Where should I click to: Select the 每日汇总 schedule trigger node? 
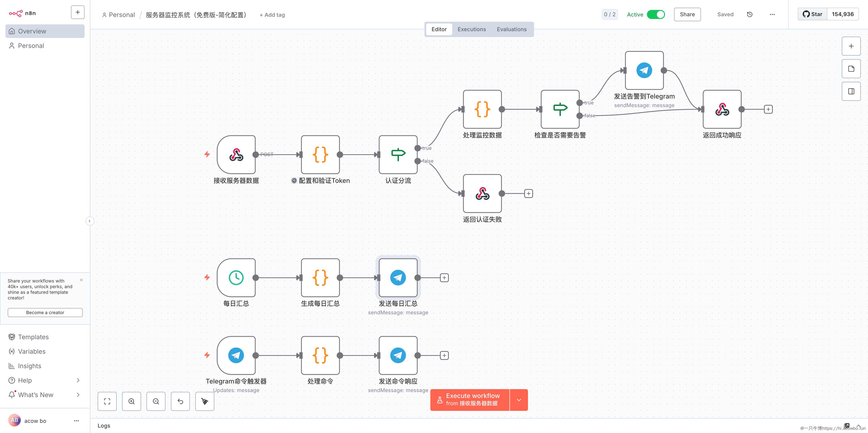[236, 278]
